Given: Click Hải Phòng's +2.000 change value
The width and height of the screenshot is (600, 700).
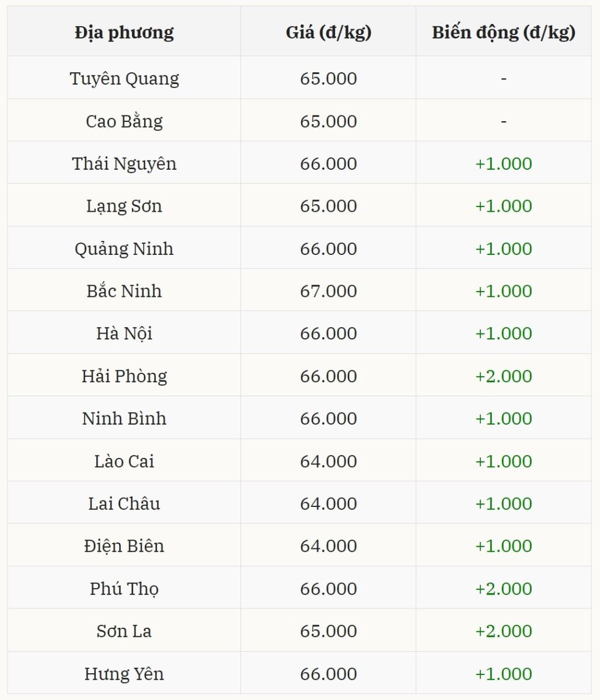Looking at the screenshot, I should coord(503,376).
